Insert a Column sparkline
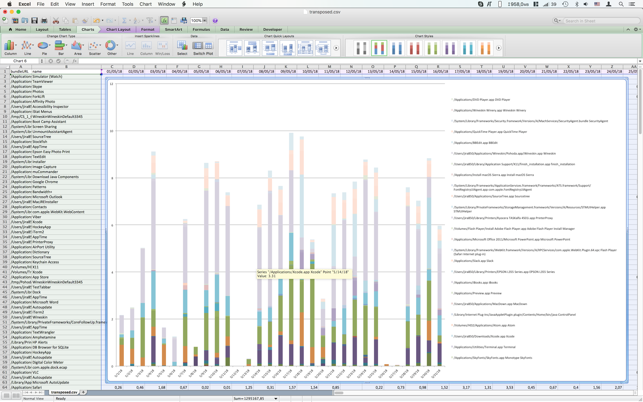The width and height of the screenshot is (643, 402). pyautogui.click(x=146, y=47)
